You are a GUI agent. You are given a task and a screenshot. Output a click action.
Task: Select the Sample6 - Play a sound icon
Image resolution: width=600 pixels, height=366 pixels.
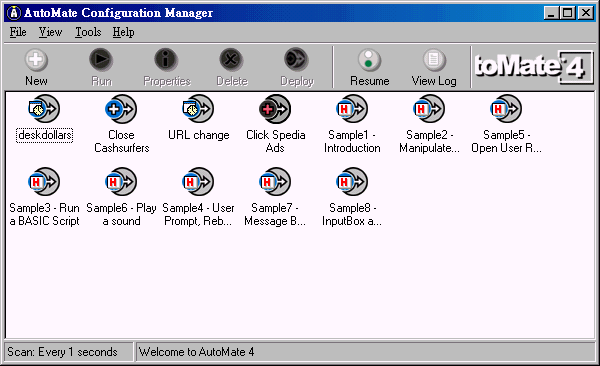point(121,182)
